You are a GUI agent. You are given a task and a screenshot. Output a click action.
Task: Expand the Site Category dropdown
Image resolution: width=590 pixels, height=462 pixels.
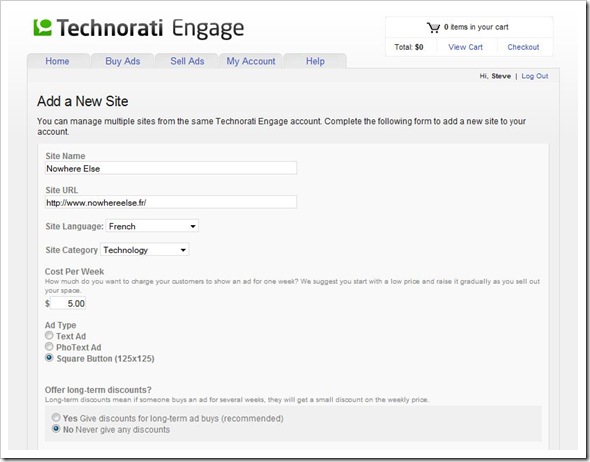(x=144, y=250)
